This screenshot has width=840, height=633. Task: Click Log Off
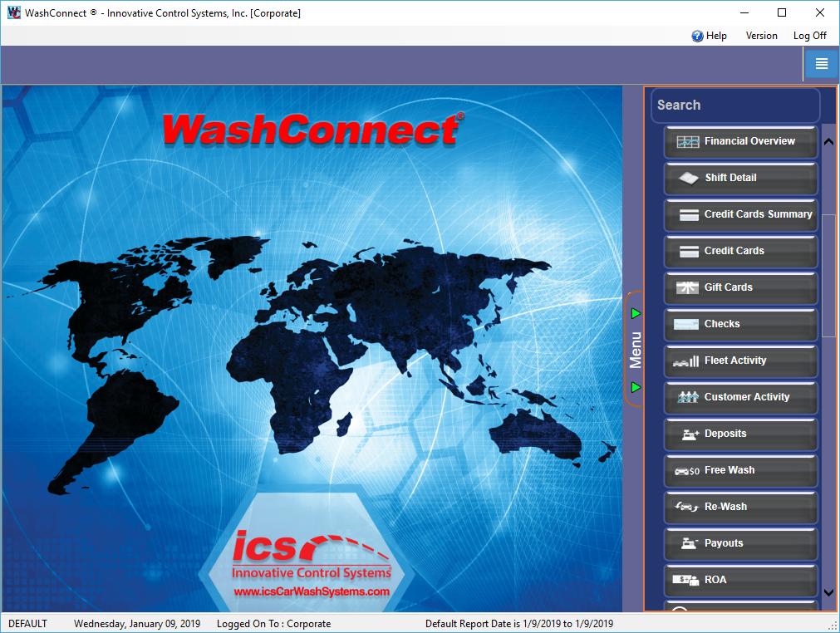tap(809, 36)
